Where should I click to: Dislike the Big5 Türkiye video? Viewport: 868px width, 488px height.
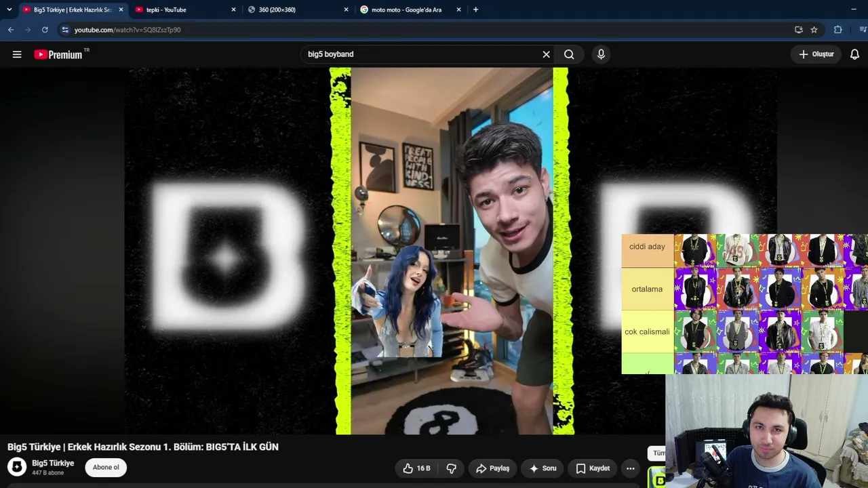pos(451,468)
